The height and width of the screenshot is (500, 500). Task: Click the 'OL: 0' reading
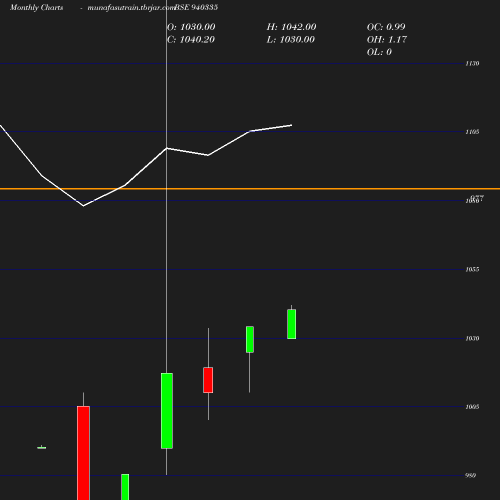pos(379,52)
